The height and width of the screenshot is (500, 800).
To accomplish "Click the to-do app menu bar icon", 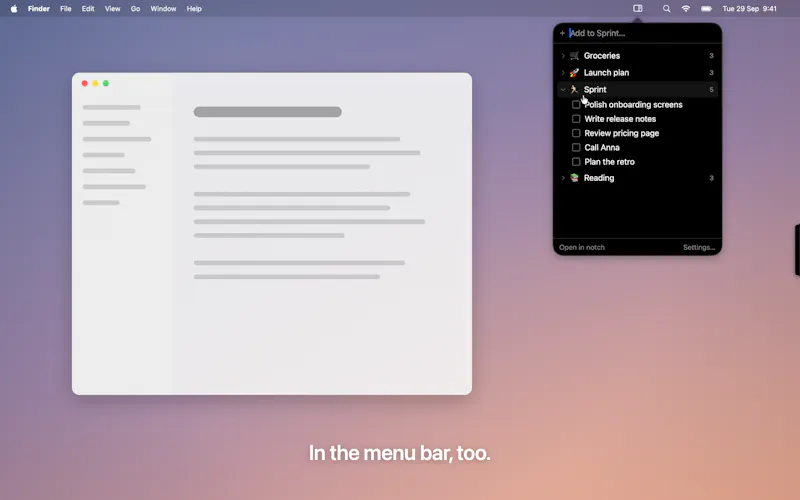I will tap(638, 9).
